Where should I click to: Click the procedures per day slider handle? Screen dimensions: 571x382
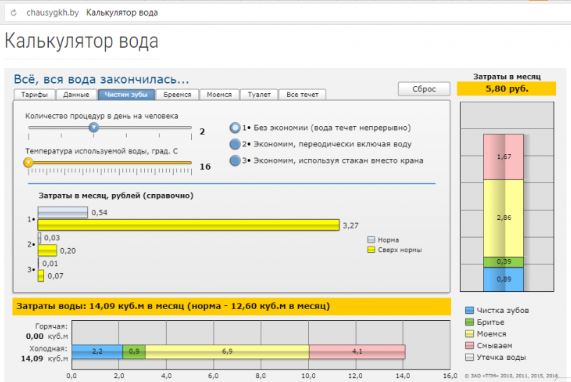point(94,127)
